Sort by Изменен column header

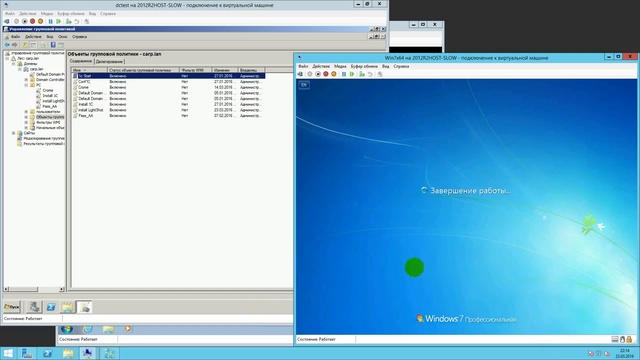pyautogui.click(x=225, y=70)
